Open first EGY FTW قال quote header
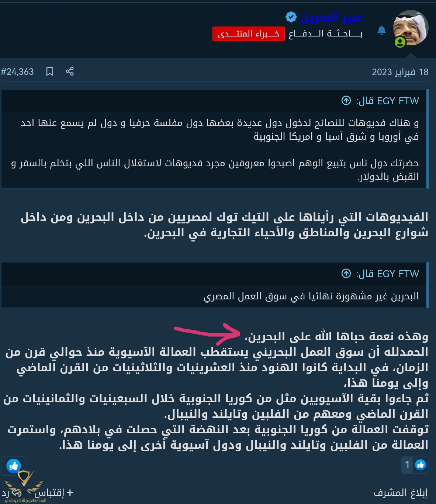This screenshot has height=504, width=436. tap(387, 101)
